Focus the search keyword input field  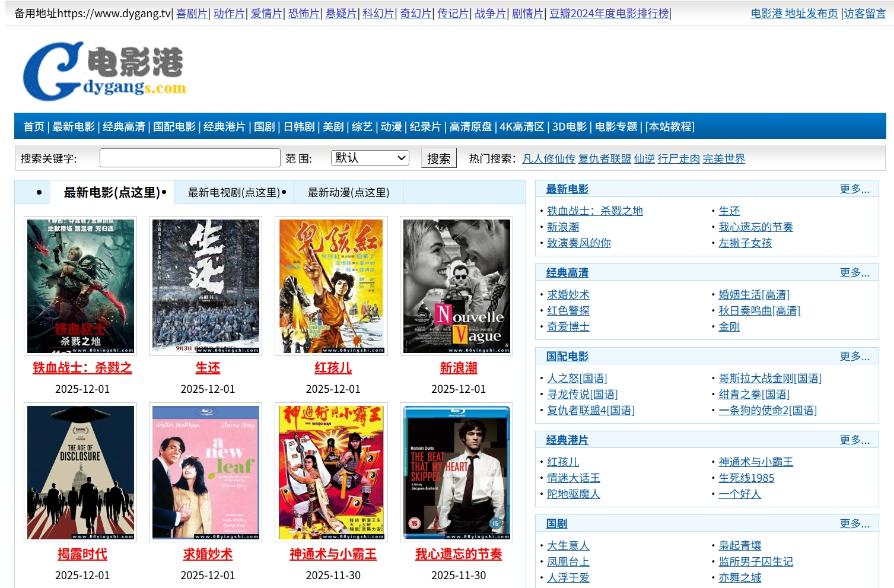190,158
